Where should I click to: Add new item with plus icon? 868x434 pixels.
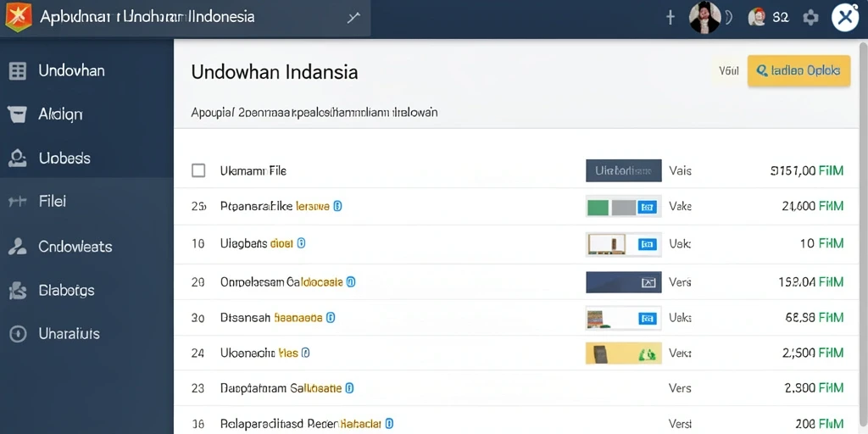pos(670,18)
